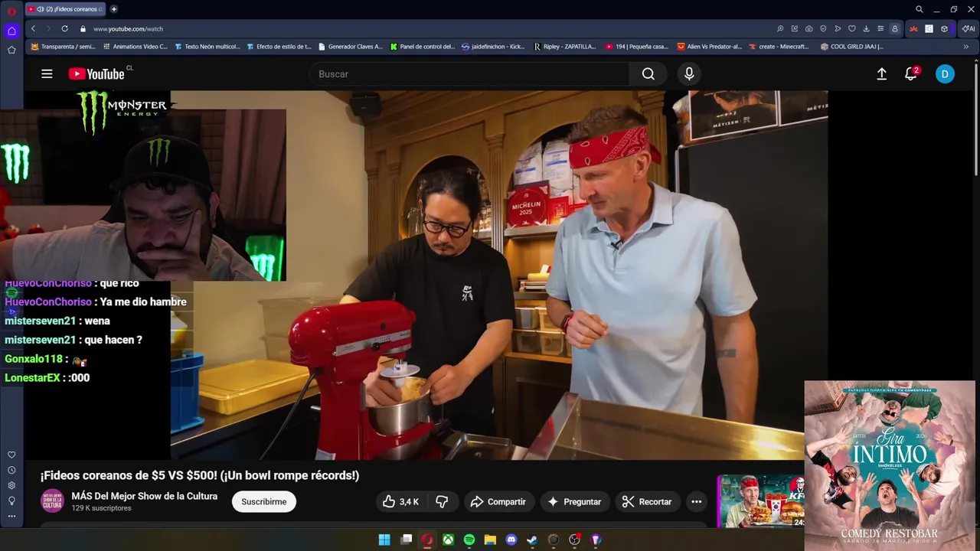Image resolution: width=980 pixels, height=551 pixels.
Task: Mute the tab via speaker icon
Action: coord(40,9)
